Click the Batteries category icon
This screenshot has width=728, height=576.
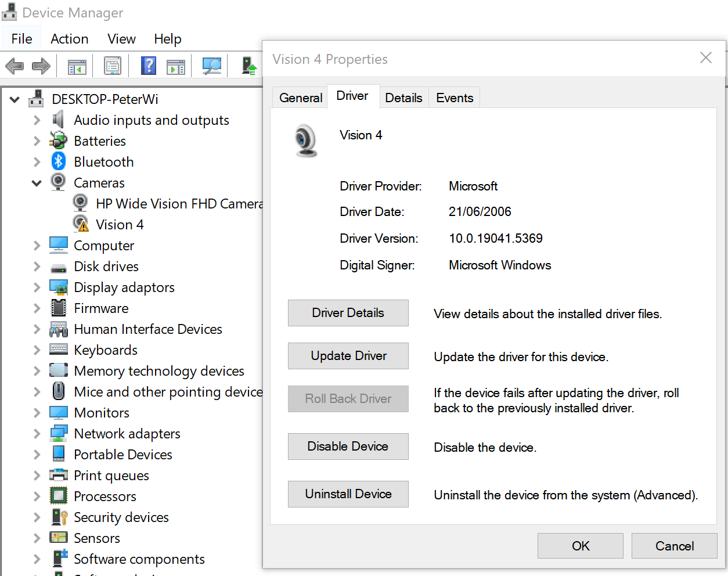tap(58, 141)
